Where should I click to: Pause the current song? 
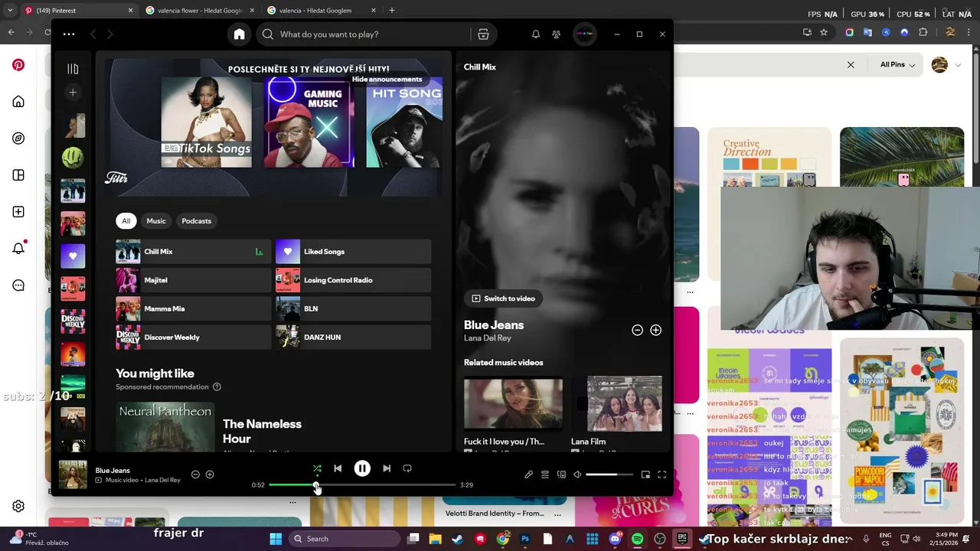pos(362,468)
